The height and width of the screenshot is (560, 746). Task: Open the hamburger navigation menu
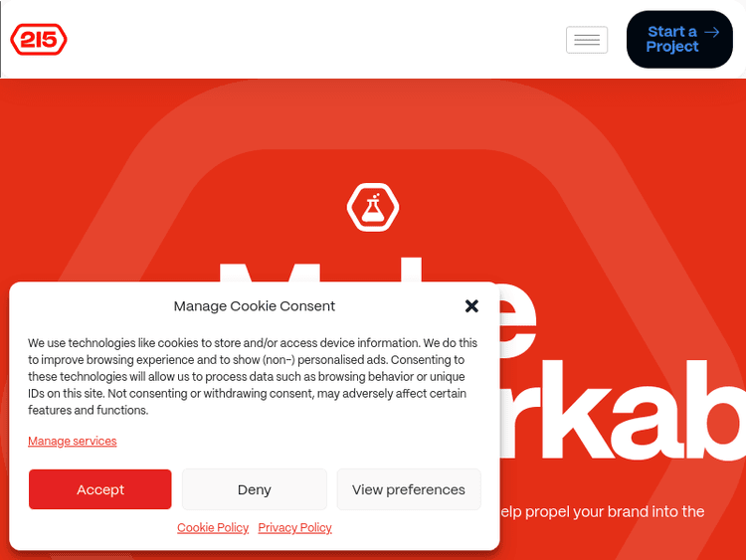point(587,40)
